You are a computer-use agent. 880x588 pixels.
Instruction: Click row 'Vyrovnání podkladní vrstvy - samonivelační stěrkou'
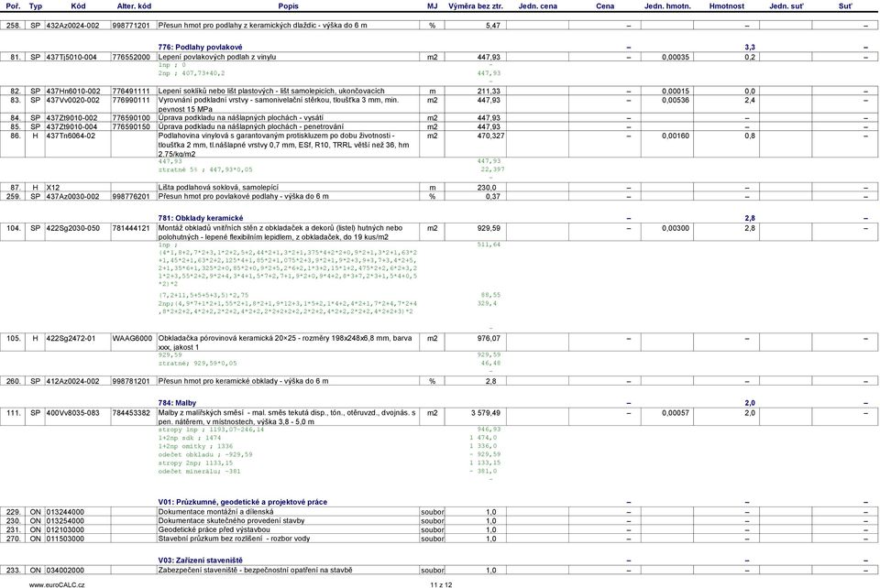click(x=439, y=104)
